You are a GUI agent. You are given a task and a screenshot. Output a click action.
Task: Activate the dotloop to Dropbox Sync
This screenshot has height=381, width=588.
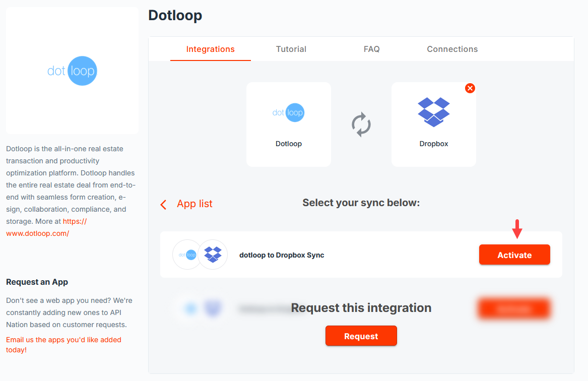(514, 255)
